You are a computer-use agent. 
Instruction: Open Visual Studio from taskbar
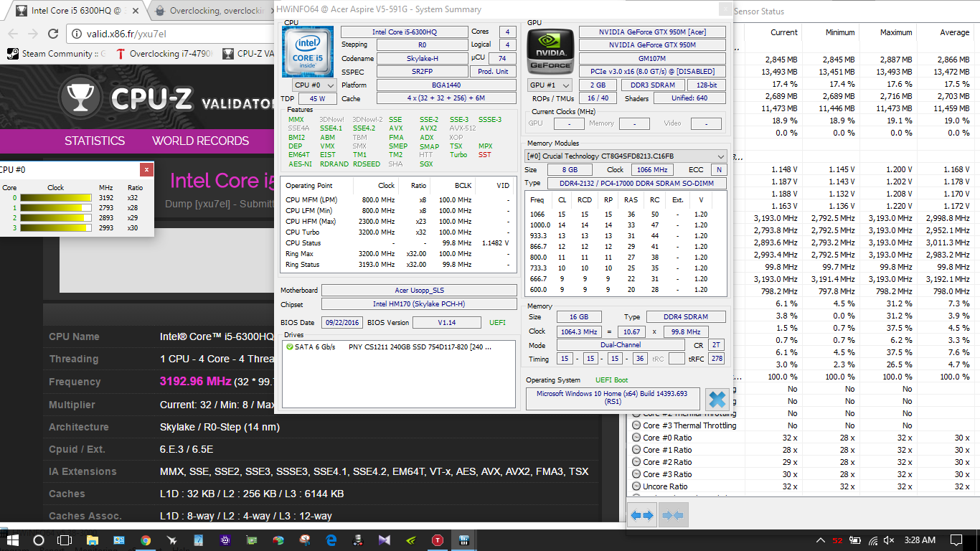(x=385, y=540)
